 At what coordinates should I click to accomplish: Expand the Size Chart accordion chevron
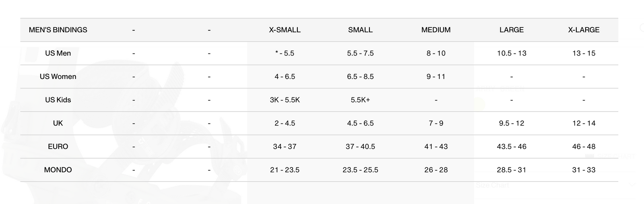[x=632, y=185]
